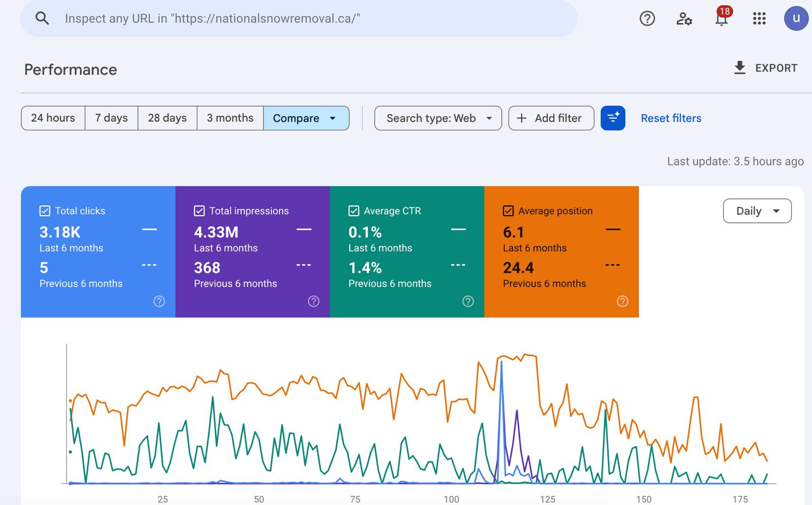Open the Google apps grid
The image size is (812, 505).
759,19
